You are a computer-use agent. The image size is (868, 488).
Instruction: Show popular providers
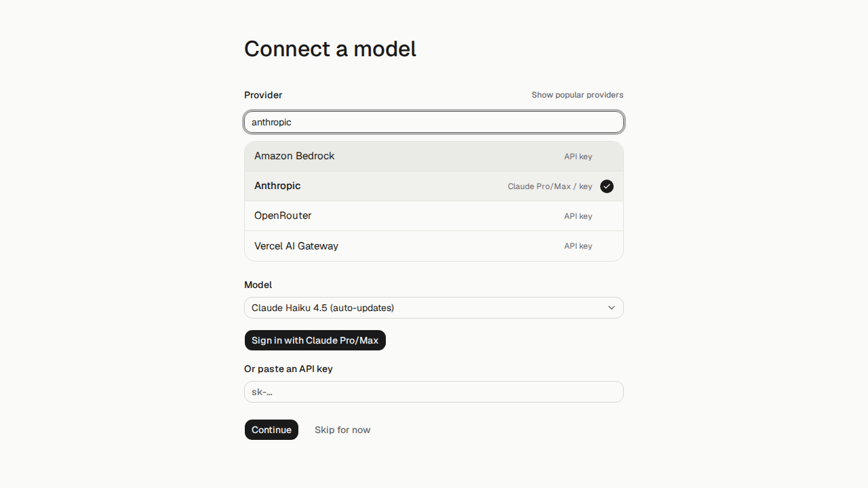577,95
